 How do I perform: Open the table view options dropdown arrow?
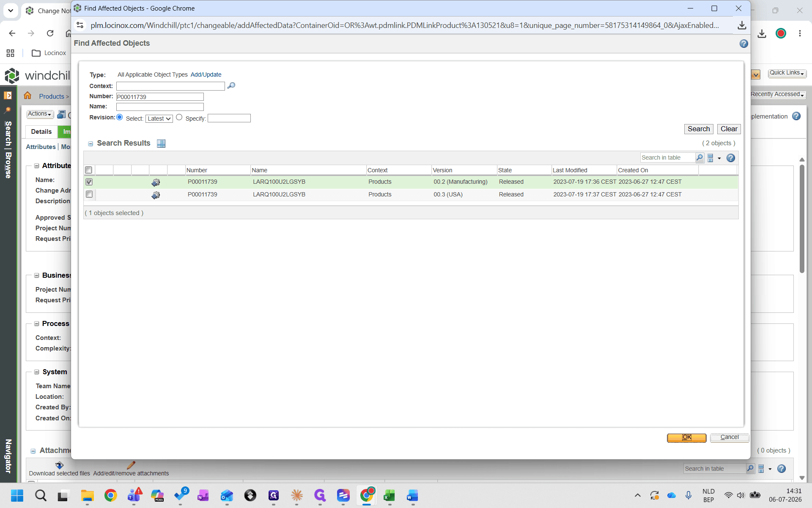tap(719, 158)
